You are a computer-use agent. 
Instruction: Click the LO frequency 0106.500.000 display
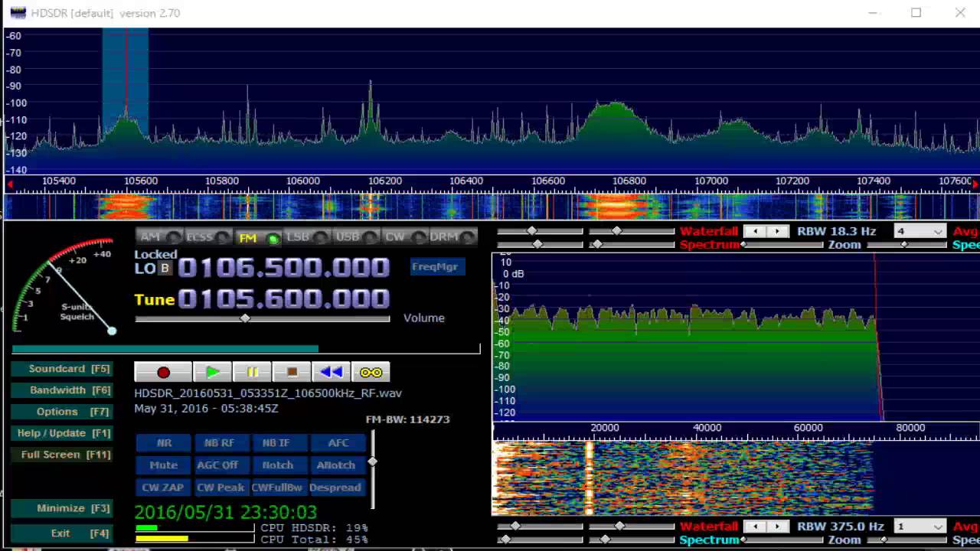(284, 268)
